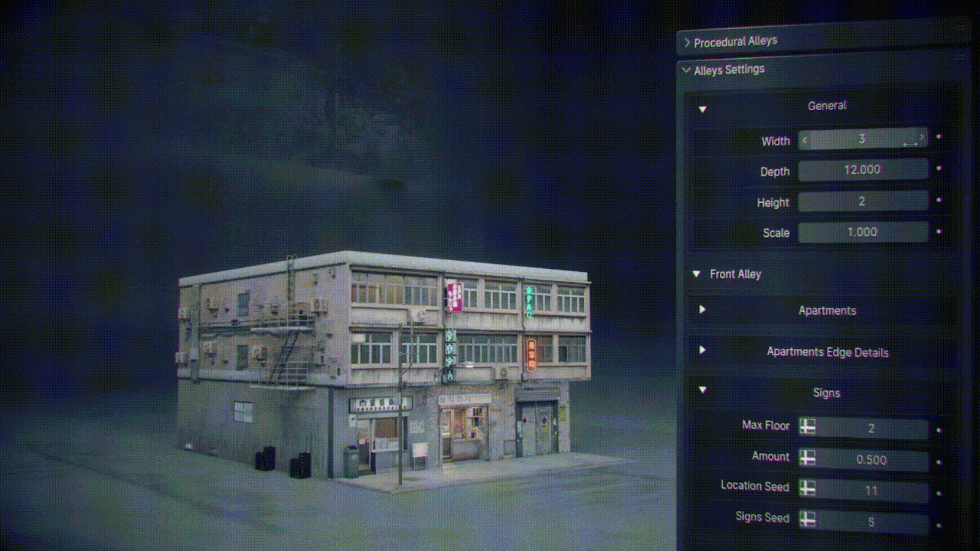Click the Width value field

[x=863, y=139]
